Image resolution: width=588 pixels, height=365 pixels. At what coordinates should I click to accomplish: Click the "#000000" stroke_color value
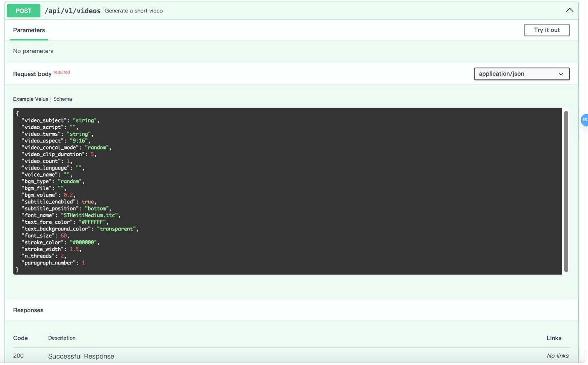[83, 242]
